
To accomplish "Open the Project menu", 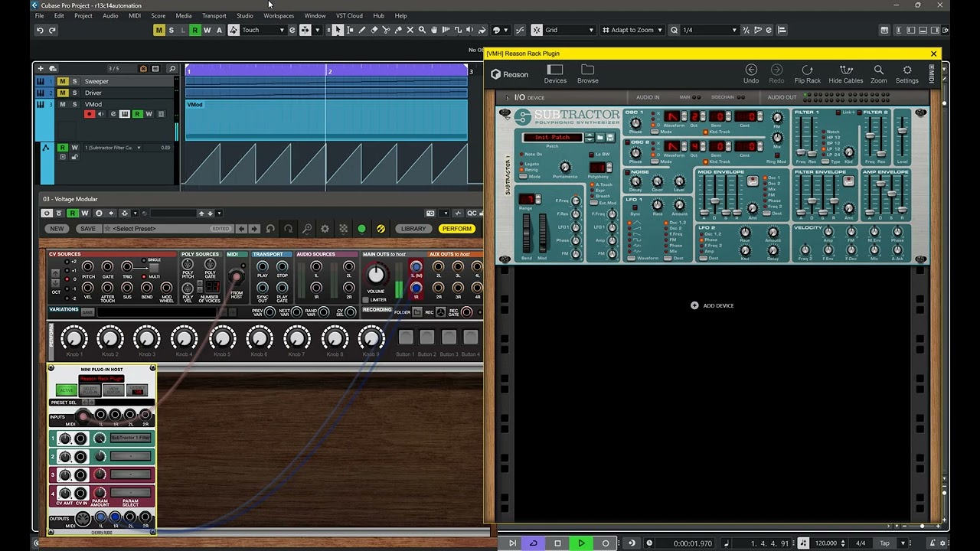I will click(83, 15).
